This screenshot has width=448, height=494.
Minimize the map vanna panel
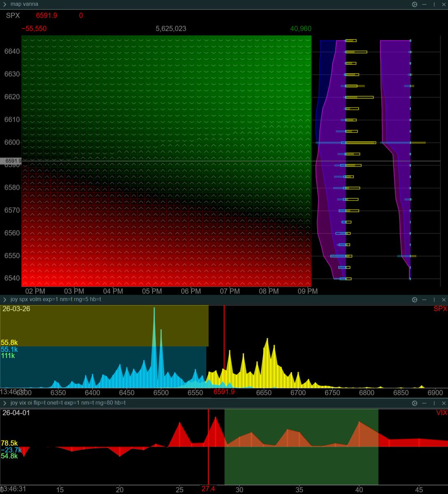pyautogui.click(x=425, y=4)
